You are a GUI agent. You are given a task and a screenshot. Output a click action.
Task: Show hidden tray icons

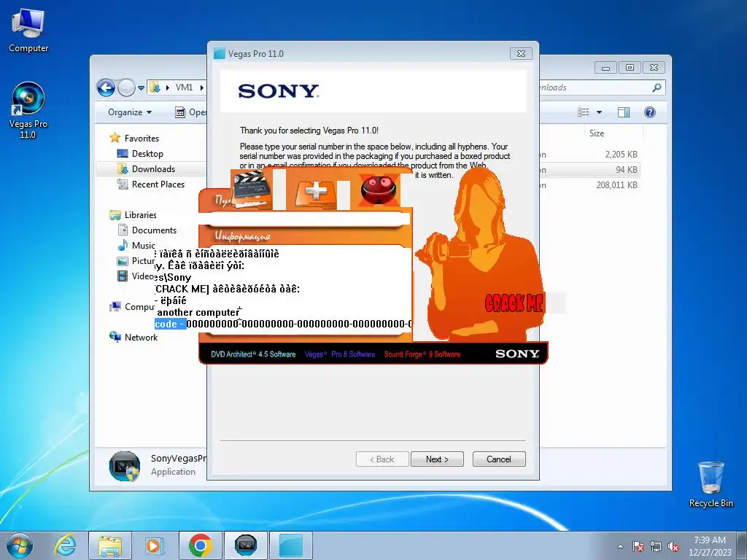pos(620,546)
